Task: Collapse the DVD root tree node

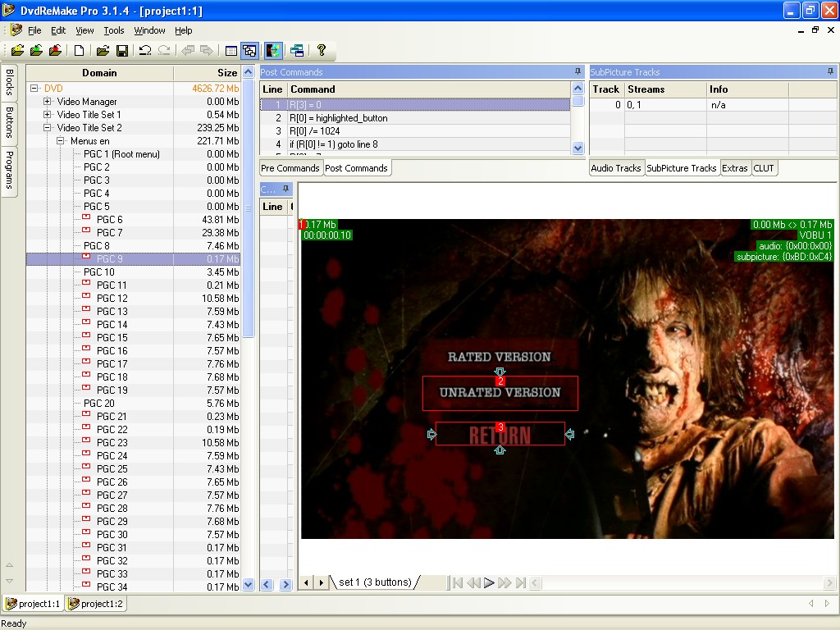Action: tap(34, 88)
